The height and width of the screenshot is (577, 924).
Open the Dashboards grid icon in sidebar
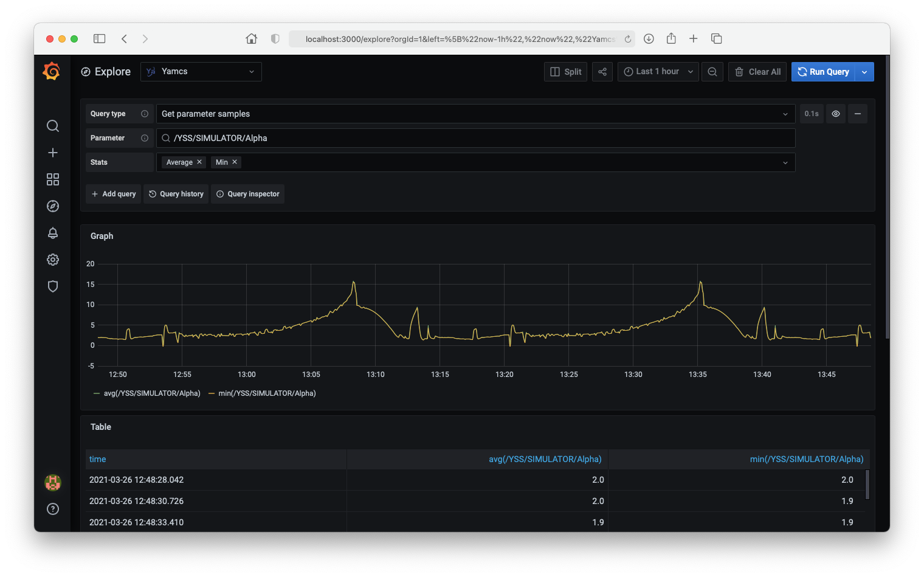tap(53, 179)
